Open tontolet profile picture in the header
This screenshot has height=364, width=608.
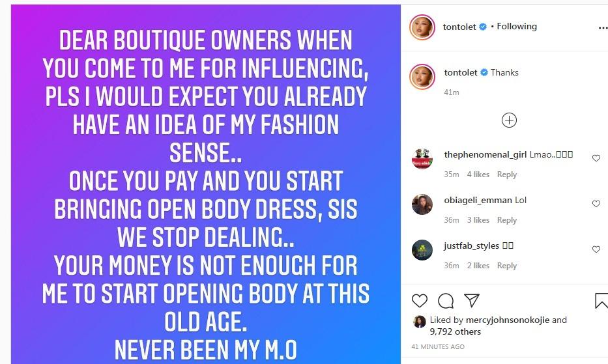point(422,27)
